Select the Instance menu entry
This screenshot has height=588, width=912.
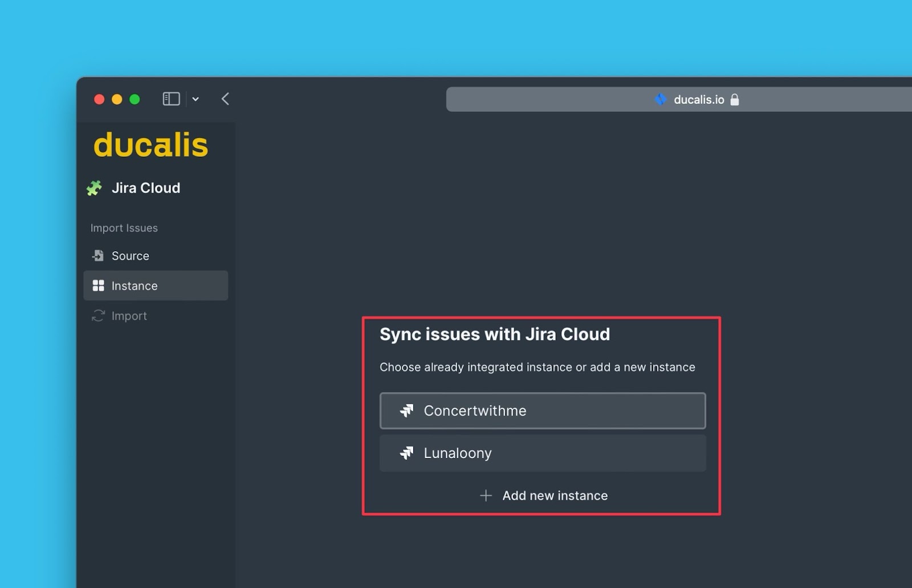point(135,285)
